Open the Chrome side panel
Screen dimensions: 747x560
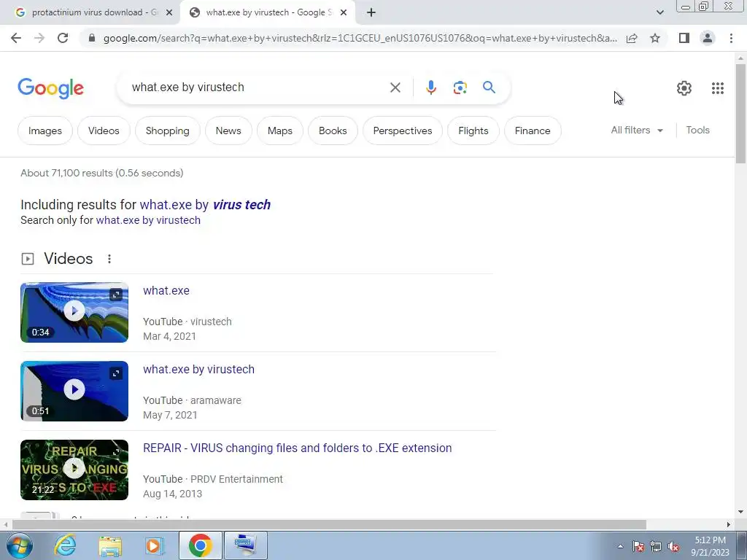click(x=684, y=38)
